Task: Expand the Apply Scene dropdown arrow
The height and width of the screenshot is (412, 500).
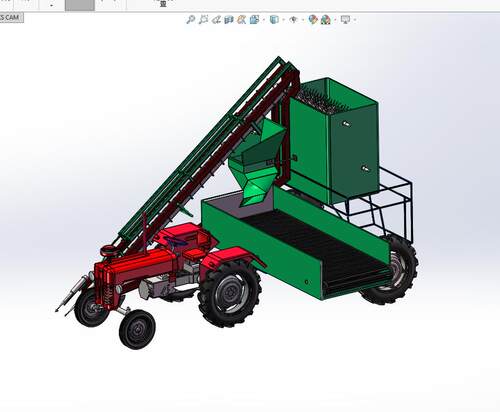Action: (335, 20)
